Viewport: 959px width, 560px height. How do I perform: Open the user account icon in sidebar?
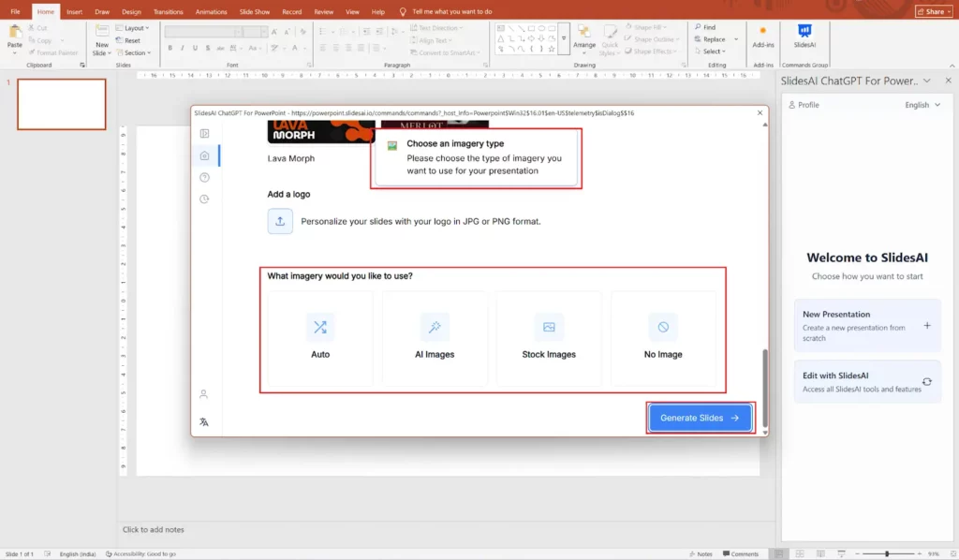[x=204, y=394]
